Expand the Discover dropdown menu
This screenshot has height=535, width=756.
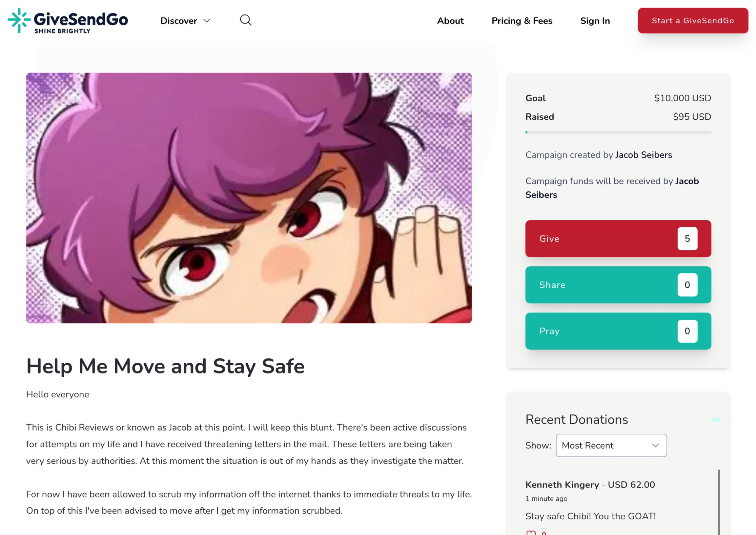click(185, 21)
